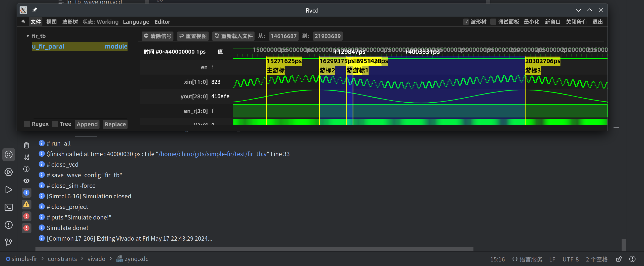Image resolution: width=644 pixels, height=266 pixels.
Task: Click 清除信号 clear signals button
Action: (x=158, y=36)
